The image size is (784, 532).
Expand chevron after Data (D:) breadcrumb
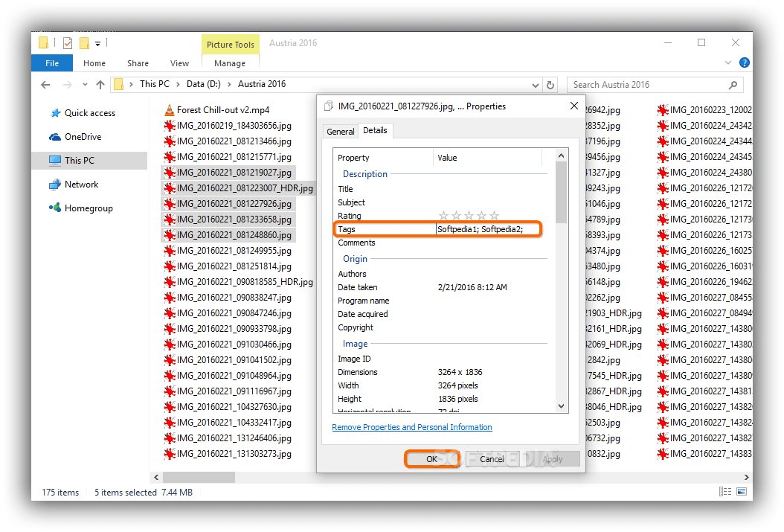click(x=230, y=85)
